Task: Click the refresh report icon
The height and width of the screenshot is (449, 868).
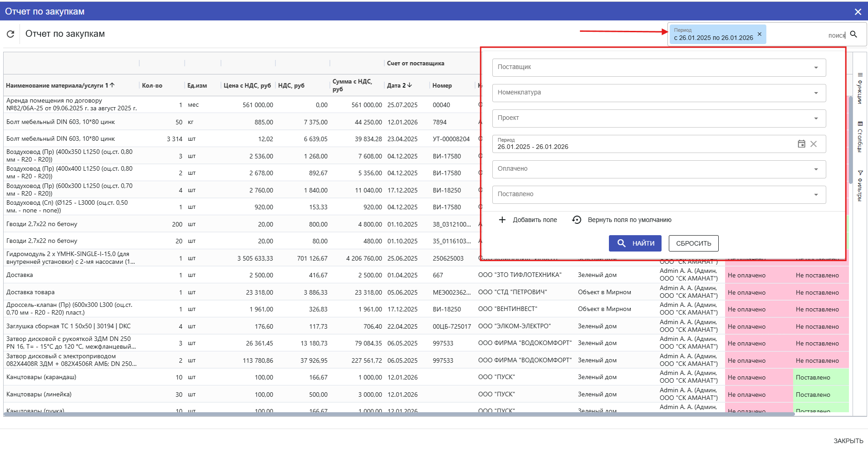Action: [x=10, y=34]
